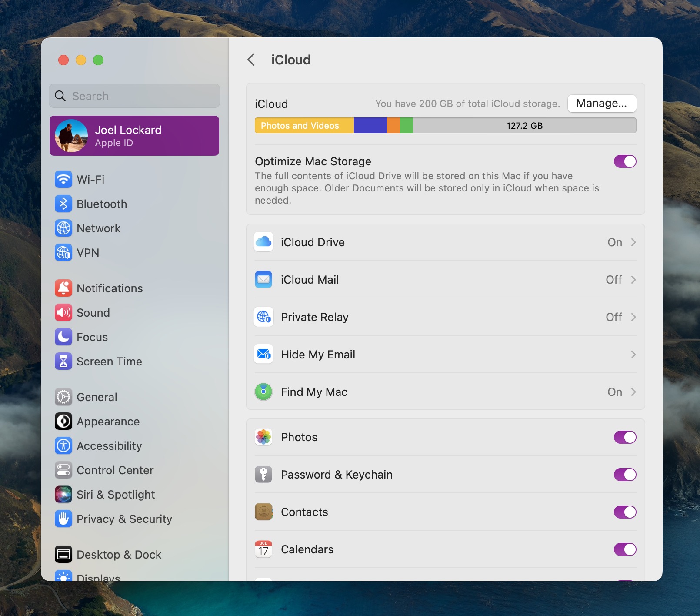Screen dimensions: 700x616
Task: Click the iCloud page title
Action: (x=291, y=60)
